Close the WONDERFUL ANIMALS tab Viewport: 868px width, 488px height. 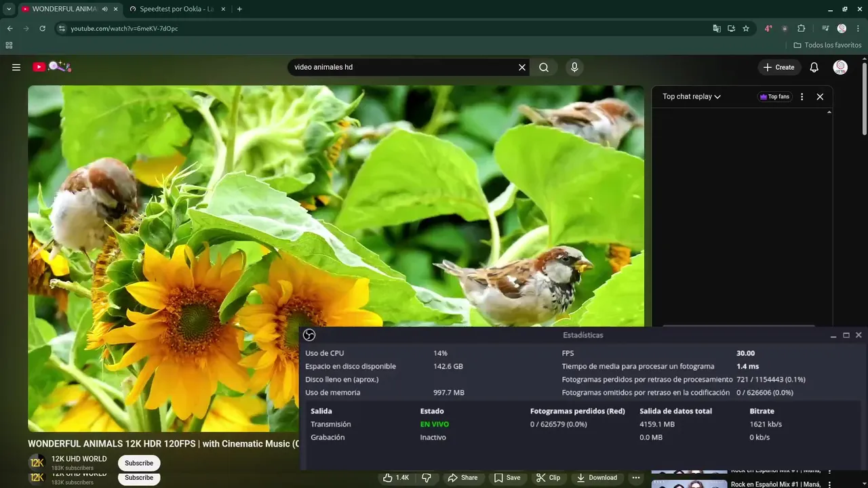tap(116, 9)
